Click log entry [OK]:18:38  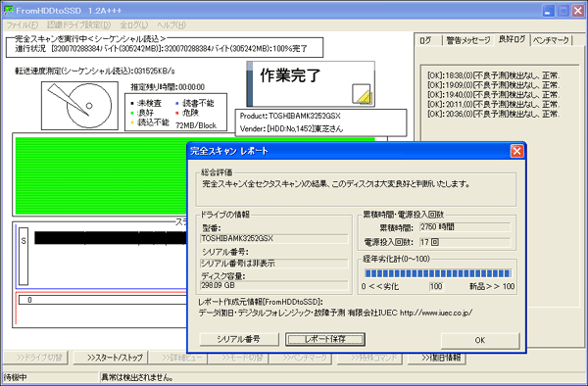tap(494, 75)
